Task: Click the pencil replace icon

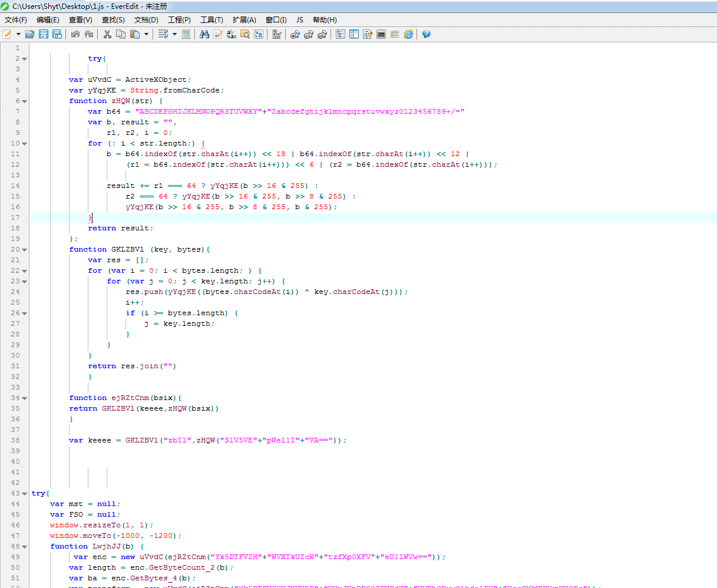Action: coord(218,34)
